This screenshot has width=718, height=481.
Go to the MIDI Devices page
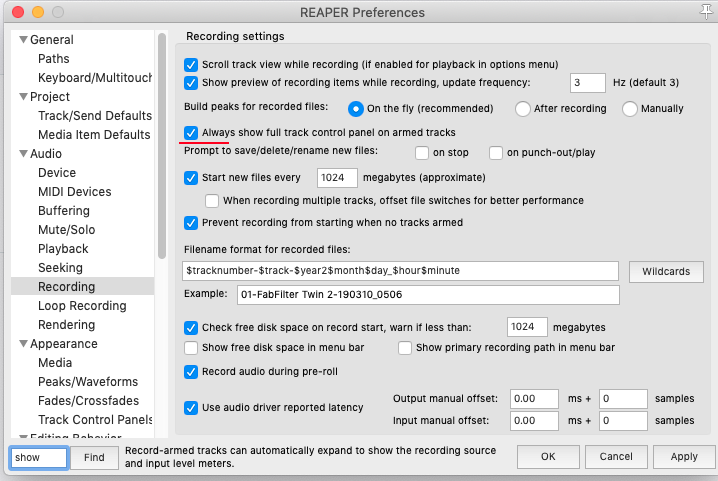point(75,192)
